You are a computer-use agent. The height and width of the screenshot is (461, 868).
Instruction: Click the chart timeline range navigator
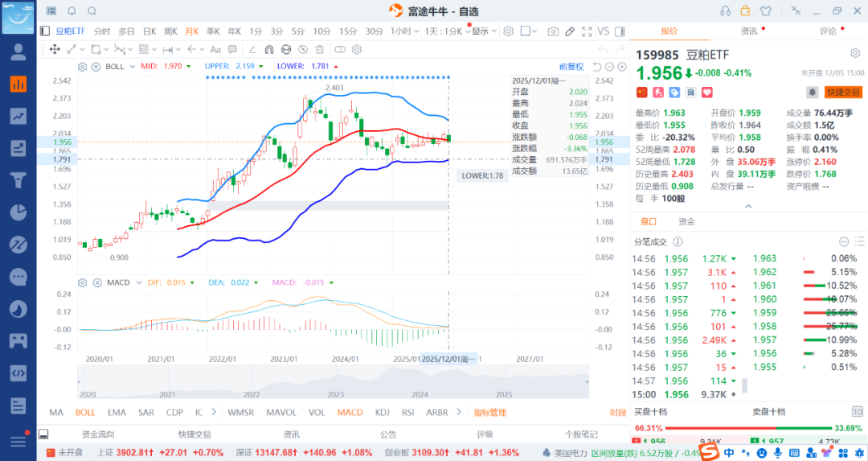[x=333, y=382]
